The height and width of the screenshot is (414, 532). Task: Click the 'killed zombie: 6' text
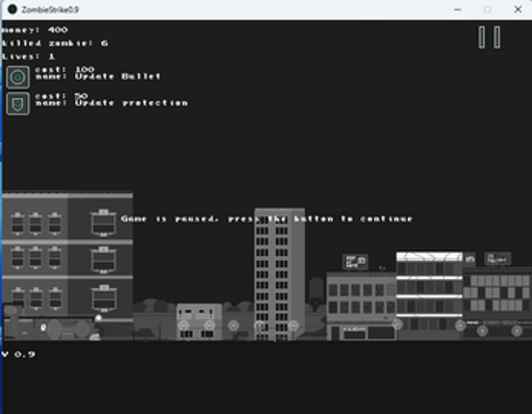[x=55, y=43]
